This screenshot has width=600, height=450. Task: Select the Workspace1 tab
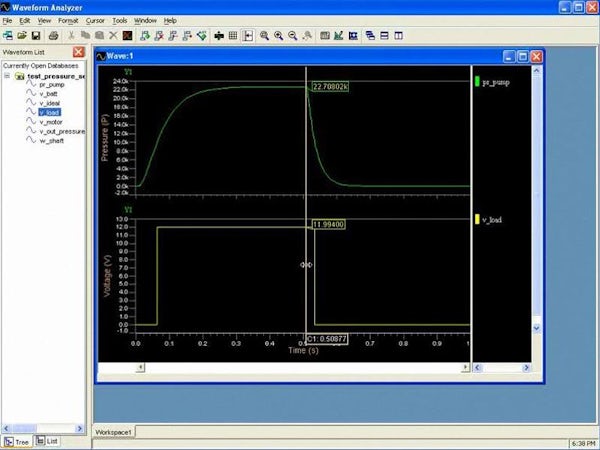[114, 432]
